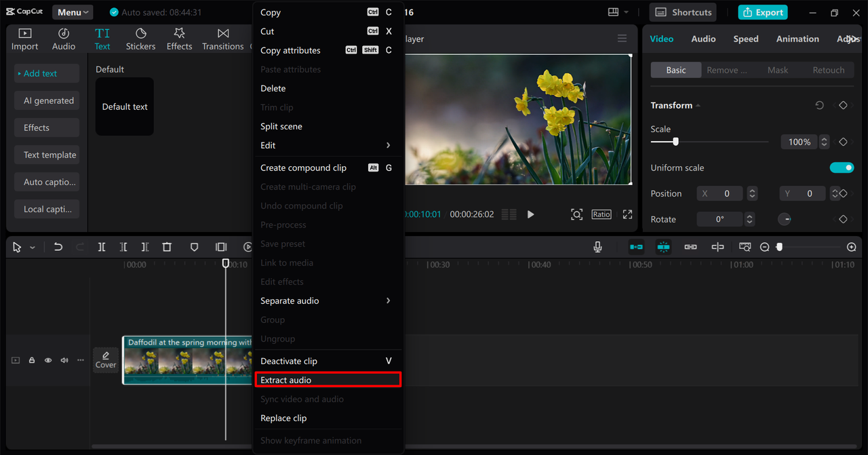Open the Audio library tab

pyautogui.click(x=64, y=39)
